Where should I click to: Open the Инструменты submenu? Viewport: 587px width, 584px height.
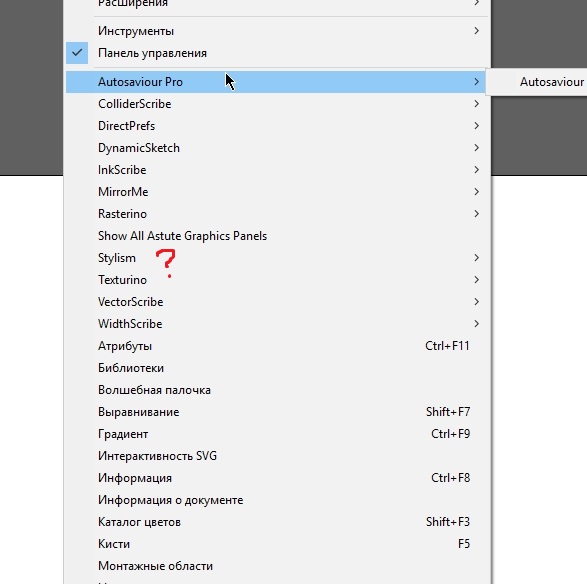click(278, 31)
